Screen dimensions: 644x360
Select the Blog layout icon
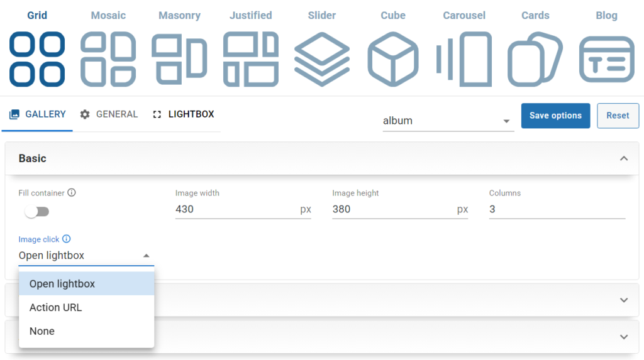pos(606,59)
